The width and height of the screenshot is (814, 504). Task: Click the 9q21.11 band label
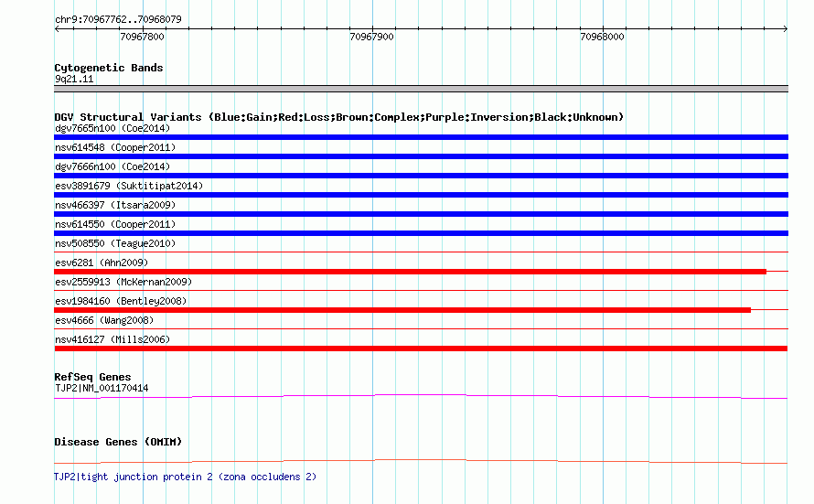[74, 79]
